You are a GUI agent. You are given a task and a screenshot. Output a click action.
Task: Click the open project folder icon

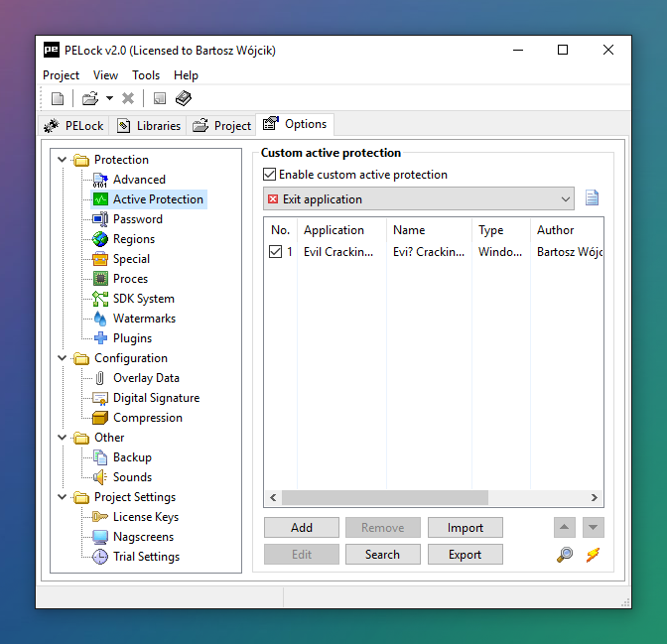tap(90, 98)
